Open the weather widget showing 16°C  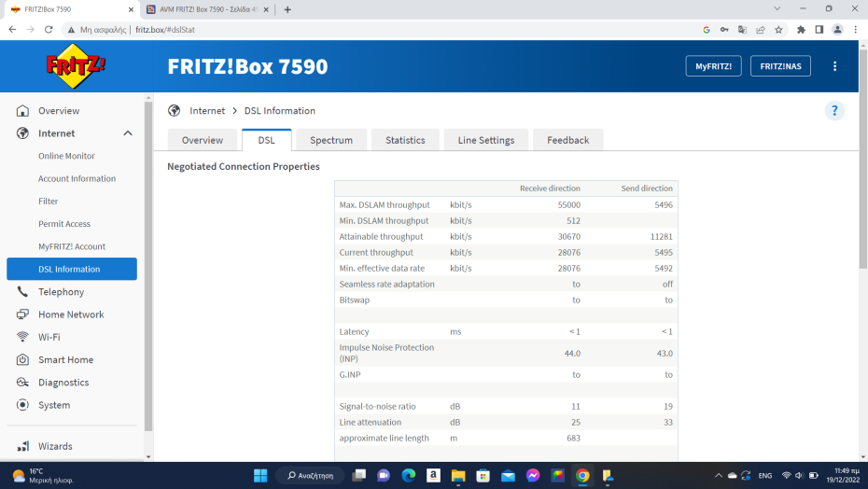tap(43, 476)
